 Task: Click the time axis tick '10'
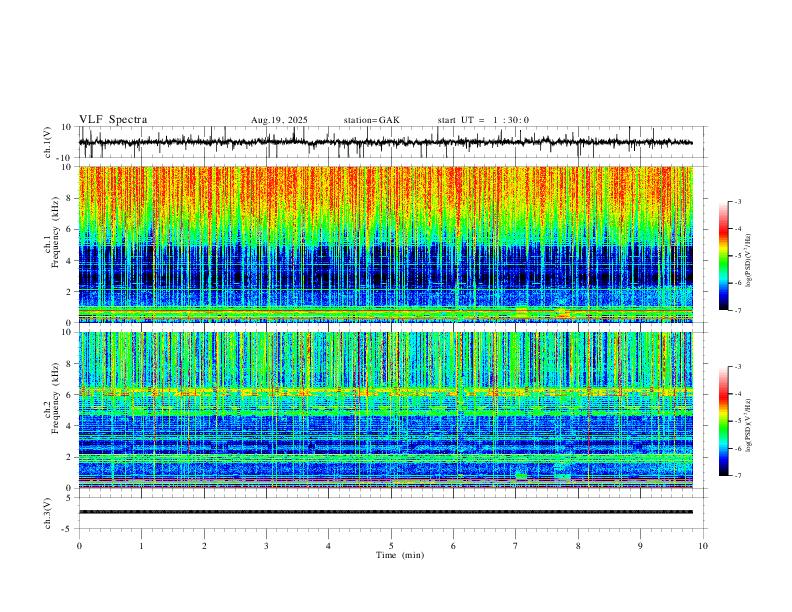[703, 546]
